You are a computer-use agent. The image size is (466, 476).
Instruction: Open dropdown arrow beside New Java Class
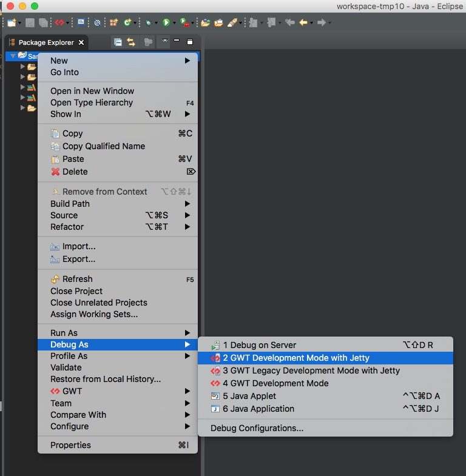pos(135,23)
